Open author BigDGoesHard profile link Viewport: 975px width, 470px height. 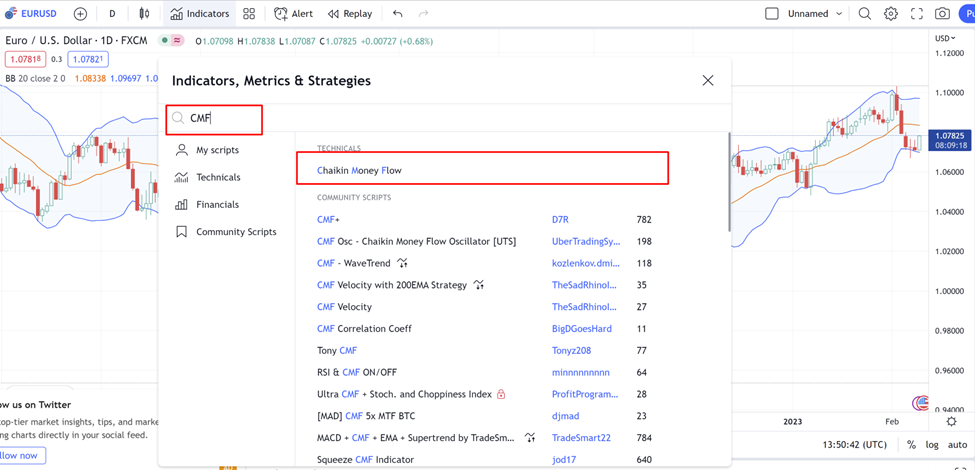click(581, 328)
